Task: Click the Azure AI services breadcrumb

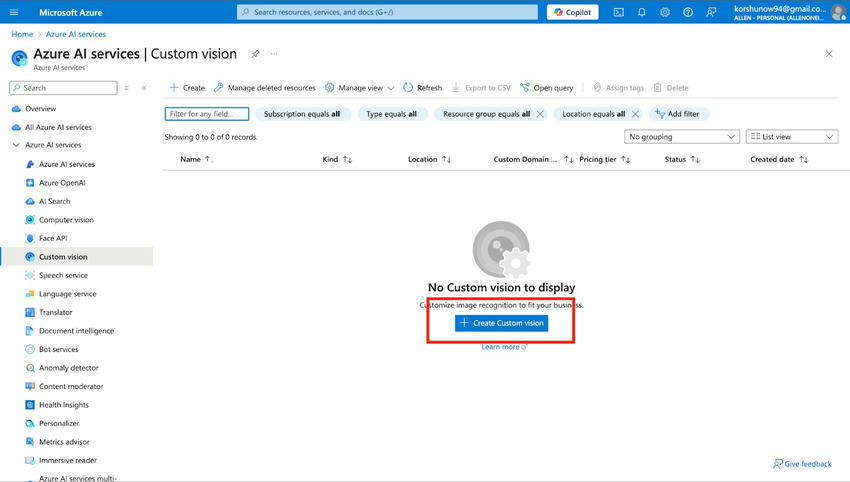Action: coord(76,34)
